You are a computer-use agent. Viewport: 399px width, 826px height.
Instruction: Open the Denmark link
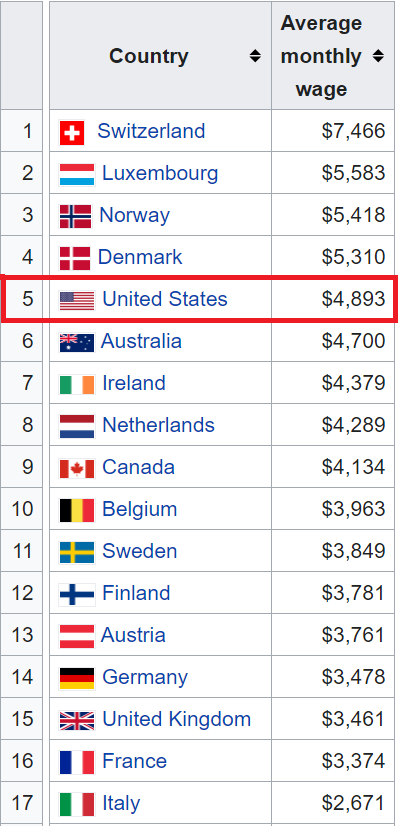pyautogui.click(x=140, y=257)
